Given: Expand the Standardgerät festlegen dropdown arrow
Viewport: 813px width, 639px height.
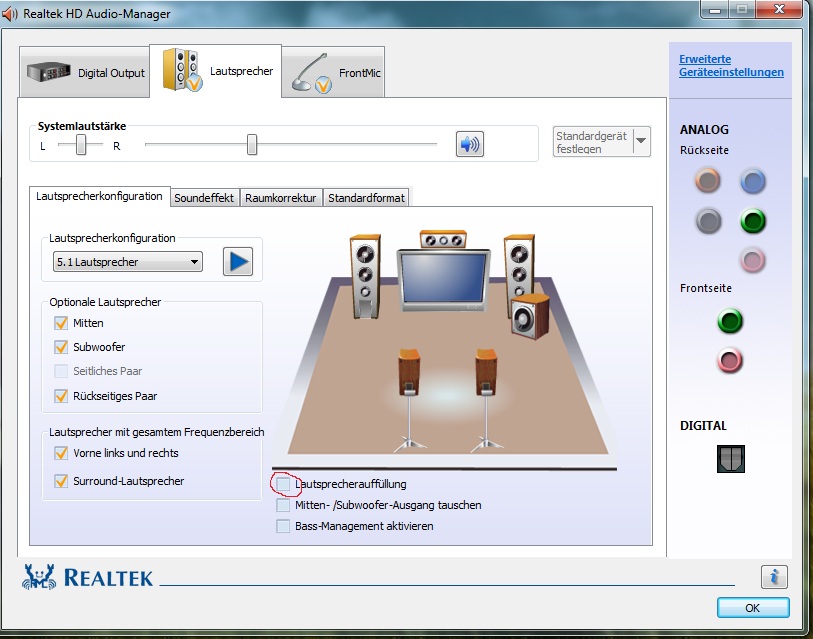Looking at the screenshot, I should point(641,141).
